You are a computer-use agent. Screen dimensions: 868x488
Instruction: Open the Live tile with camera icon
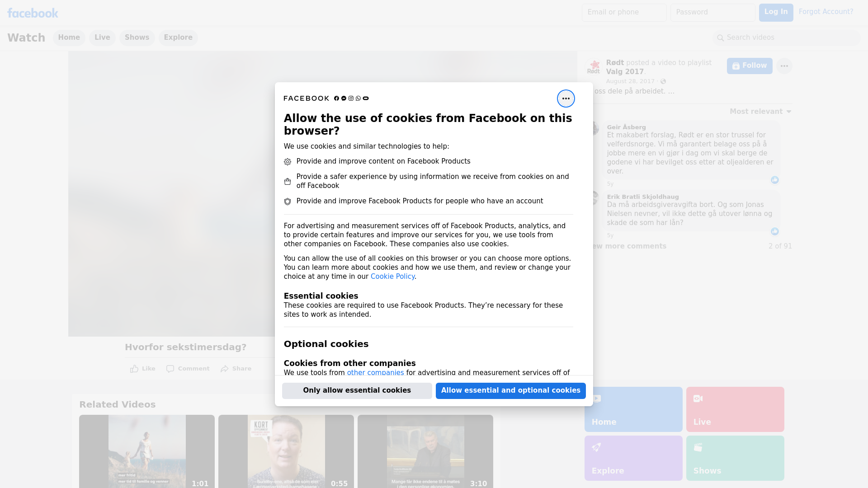735,409
